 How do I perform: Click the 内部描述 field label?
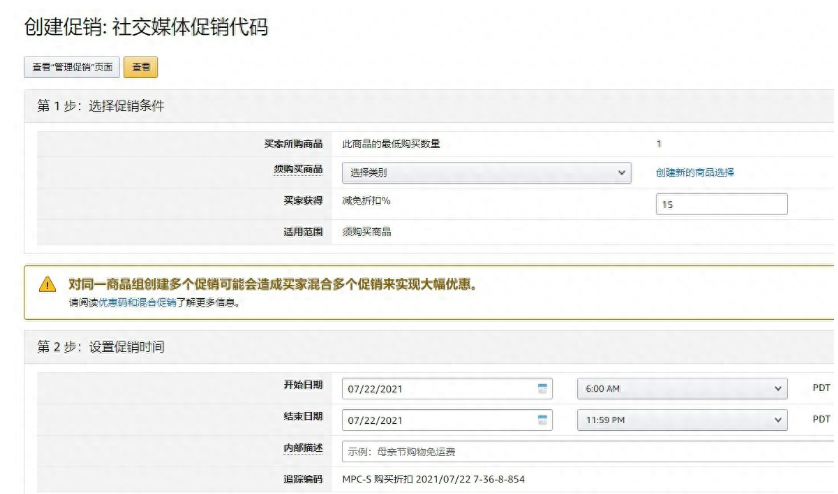pyautogui.click(x=303, y=448)
